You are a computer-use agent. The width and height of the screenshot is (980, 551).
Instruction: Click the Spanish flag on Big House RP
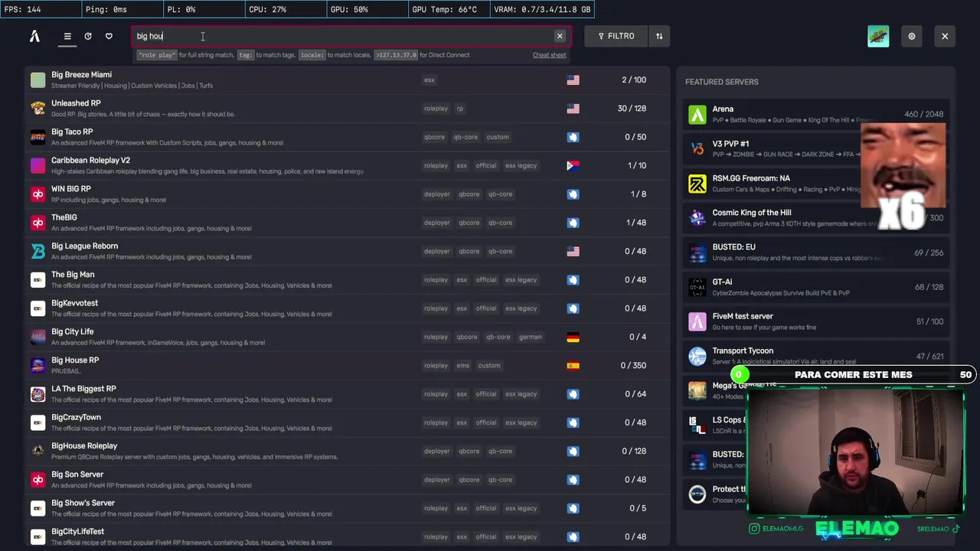(x=573, y=366)
